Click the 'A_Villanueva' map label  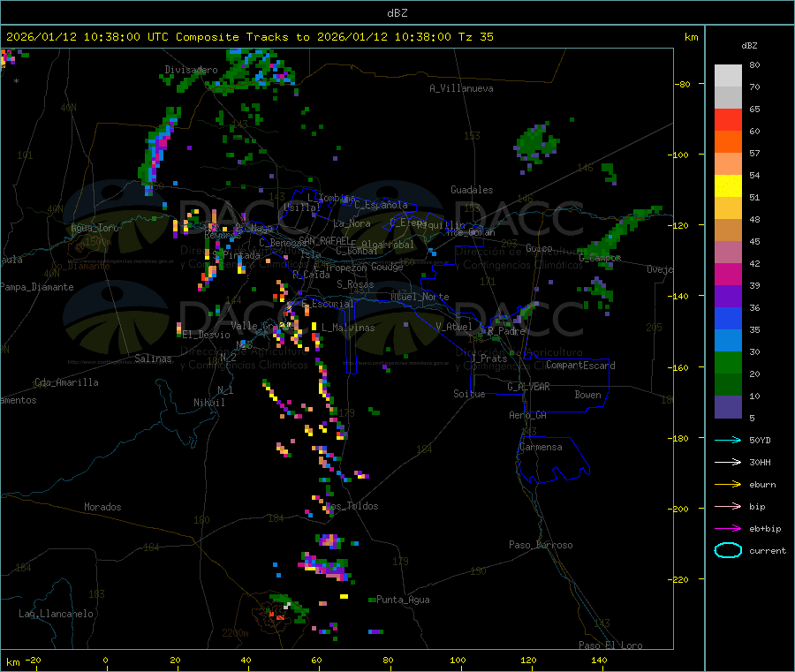[461, 88]
